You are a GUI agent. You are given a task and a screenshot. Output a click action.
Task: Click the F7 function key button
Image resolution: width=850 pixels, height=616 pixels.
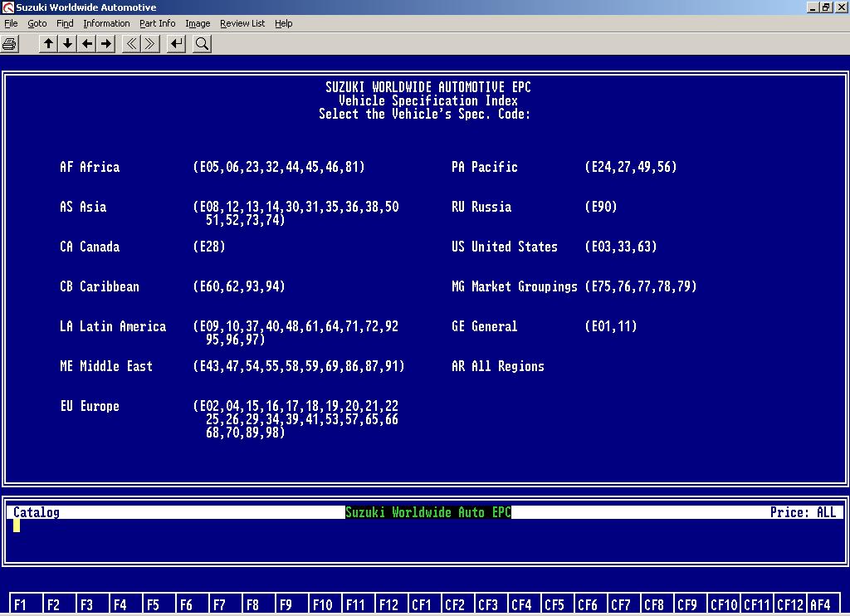(224, 604)
